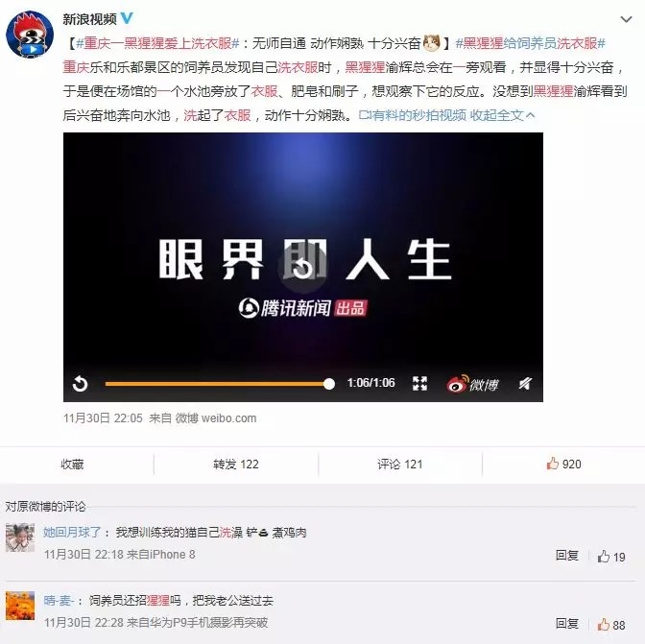Open the 转发 122 tab
This screenshot has height=644, width=645.
coord(236,465)
